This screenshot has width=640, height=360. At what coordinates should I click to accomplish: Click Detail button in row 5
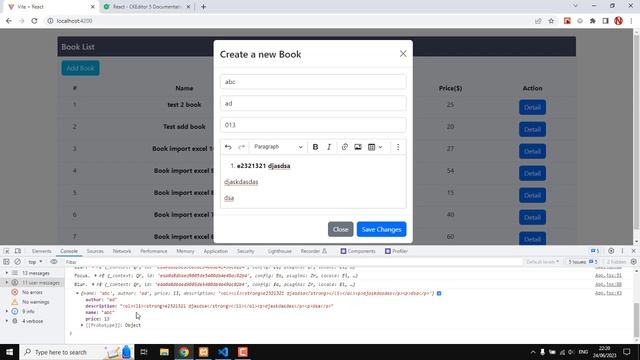pos(532,196)
